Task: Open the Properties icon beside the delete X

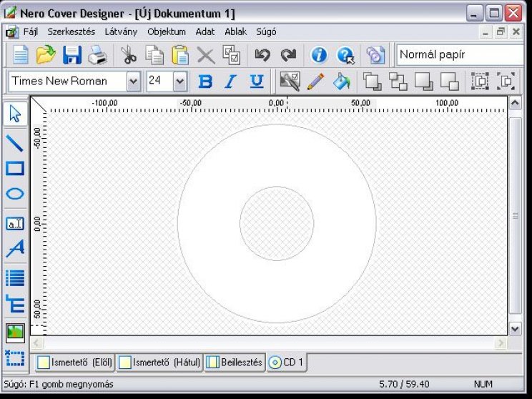Action: pos(232,55)
